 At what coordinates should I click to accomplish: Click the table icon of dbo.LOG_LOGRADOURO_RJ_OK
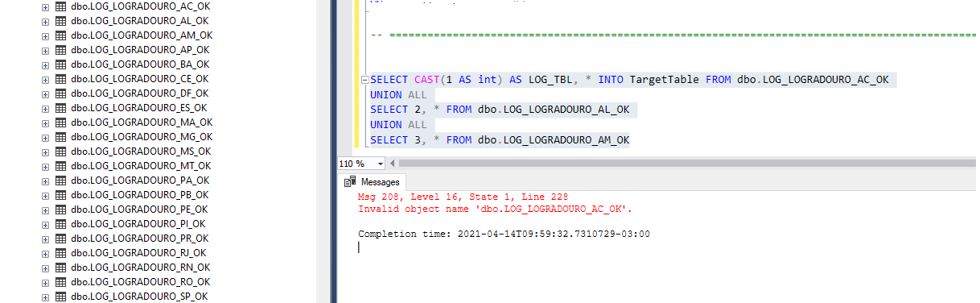tap(60, 253)
